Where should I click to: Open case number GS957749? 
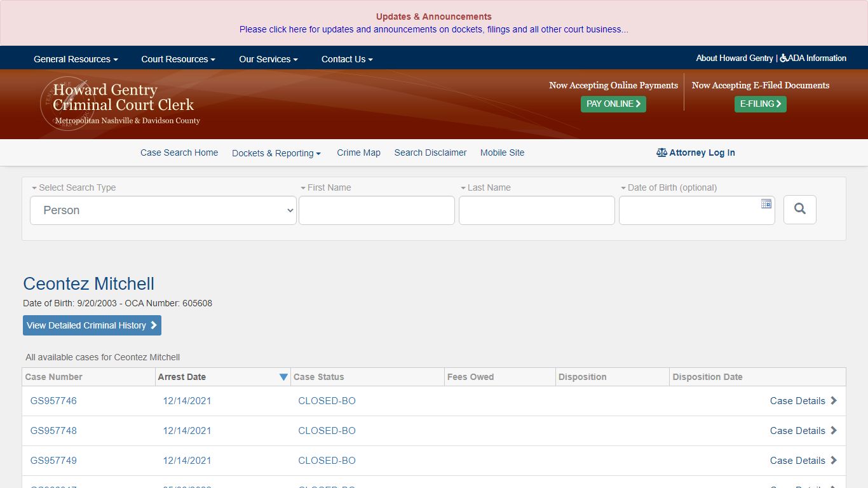pyautogui.click(x=53, y=461)
